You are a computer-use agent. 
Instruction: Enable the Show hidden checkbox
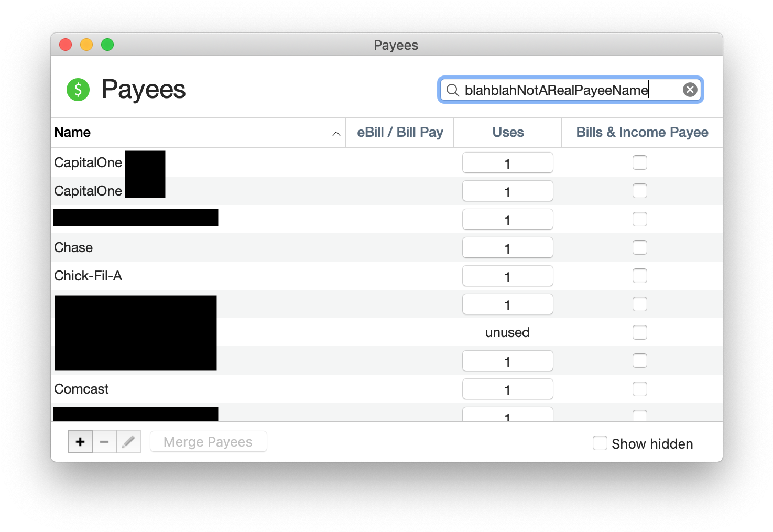pyautogui.click(x=600, y=443)
